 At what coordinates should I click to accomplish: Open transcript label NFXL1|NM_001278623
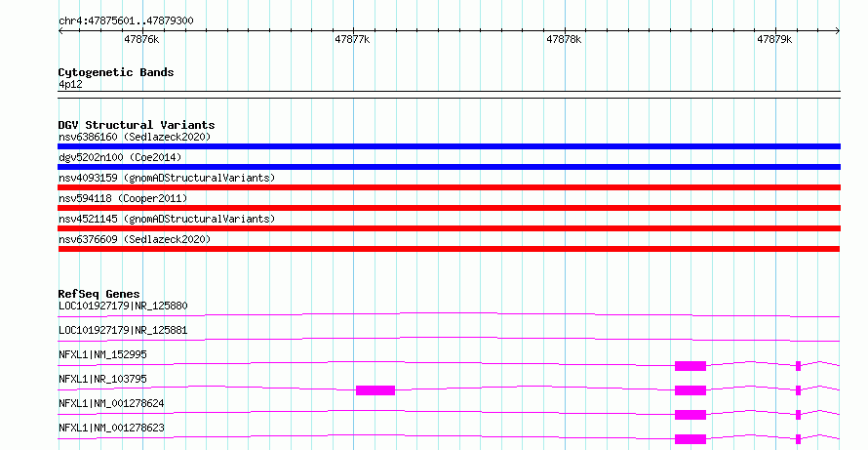tap(111, 428)
